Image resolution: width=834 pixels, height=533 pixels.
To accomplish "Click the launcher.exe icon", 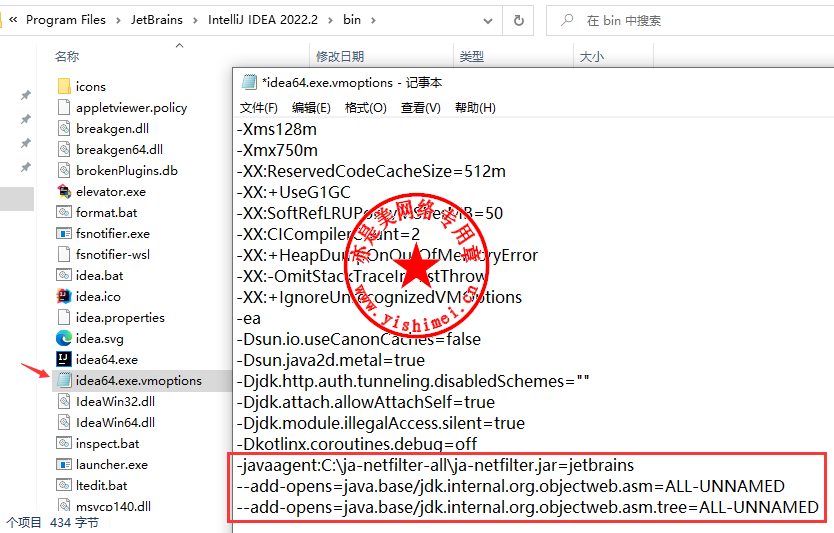I will click(x=64, y=464).
